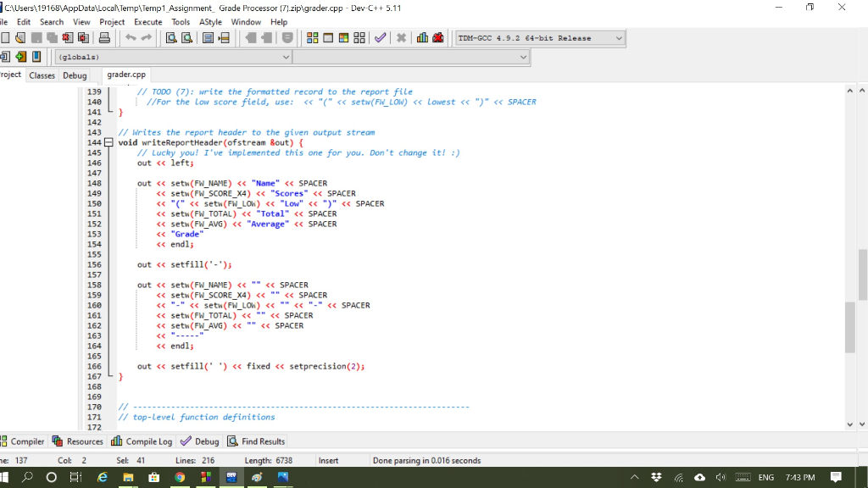Switch to the Classes panel tab
This screenshot has width=868, height=488.
pos(42,75)
